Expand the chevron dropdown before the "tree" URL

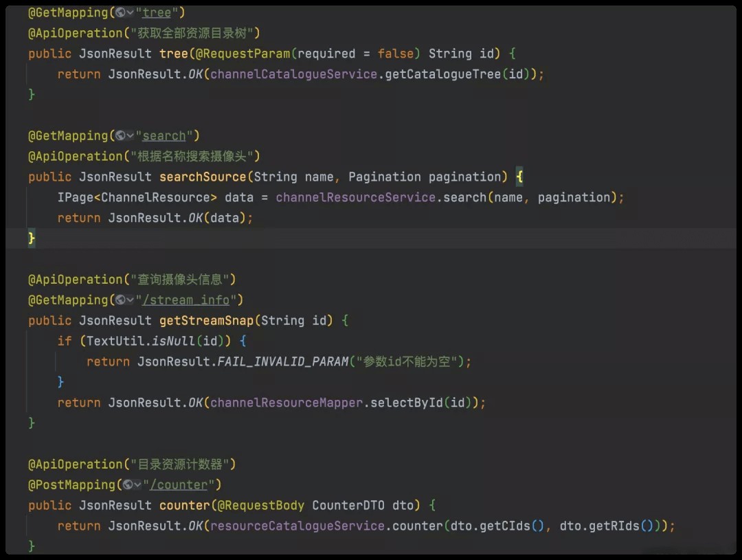tap(130, 12)
